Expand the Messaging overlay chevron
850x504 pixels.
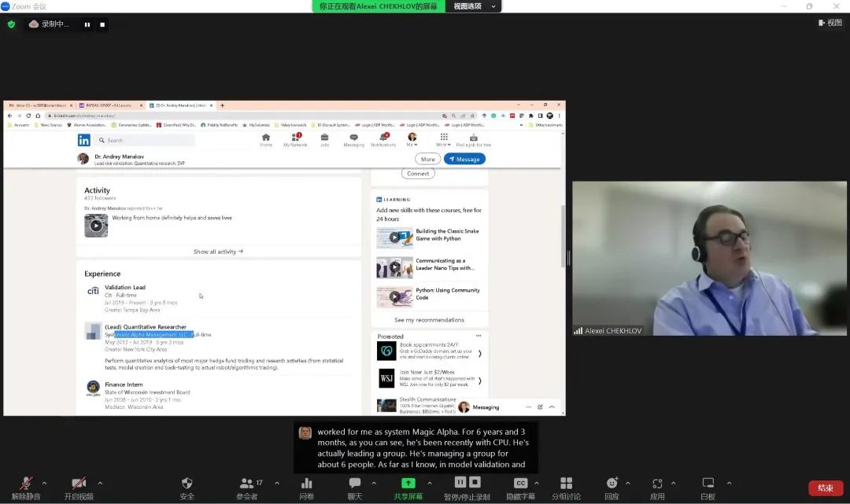pos(552,407)
